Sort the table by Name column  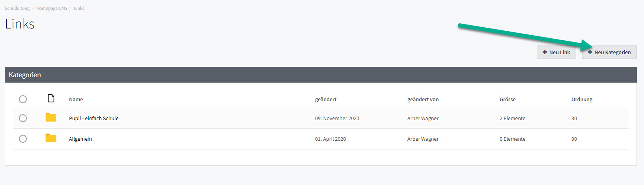pos(76,99)
